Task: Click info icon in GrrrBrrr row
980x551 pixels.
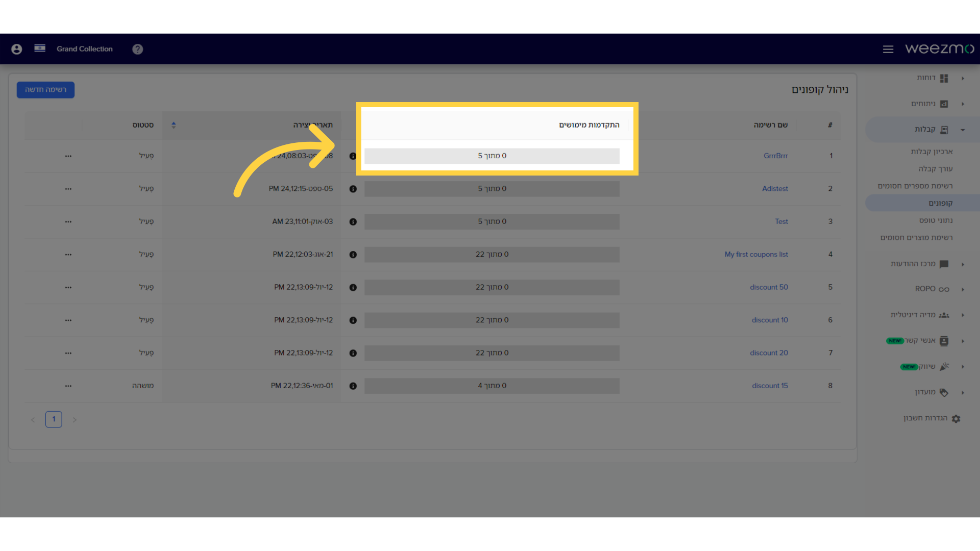Action: [353, 156]
